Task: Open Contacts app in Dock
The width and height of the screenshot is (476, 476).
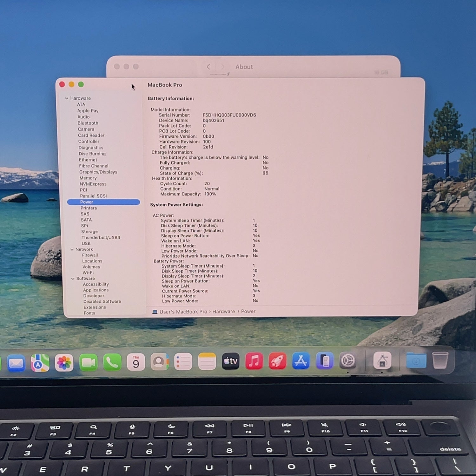Action: (160, 362)
